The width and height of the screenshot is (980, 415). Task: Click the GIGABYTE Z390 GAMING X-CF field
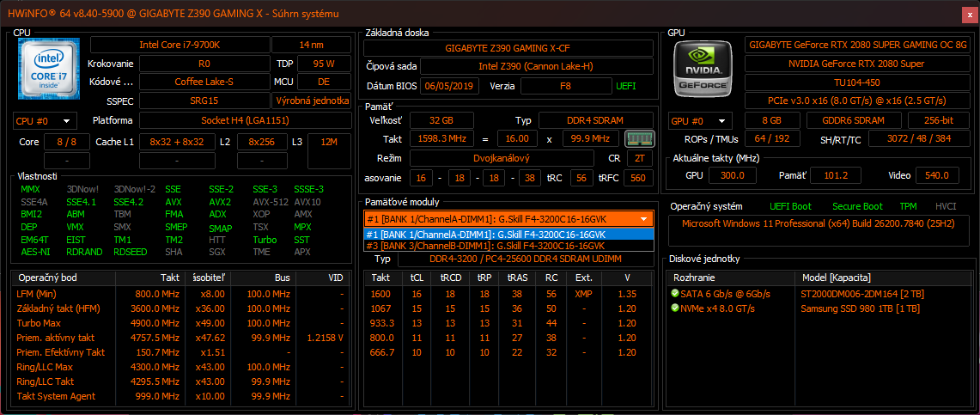[x=508, y=47]
